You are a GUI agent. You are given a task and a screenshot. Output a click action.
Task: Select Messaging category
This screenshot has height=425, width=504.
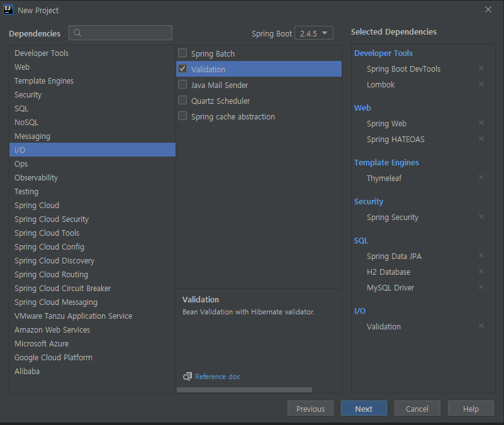(x=92, y=136)
